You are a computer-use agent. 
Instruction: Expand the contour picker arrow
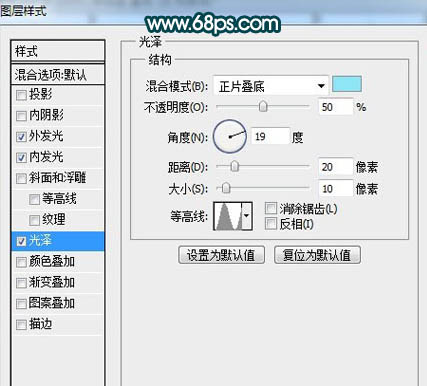coord(247,216)
